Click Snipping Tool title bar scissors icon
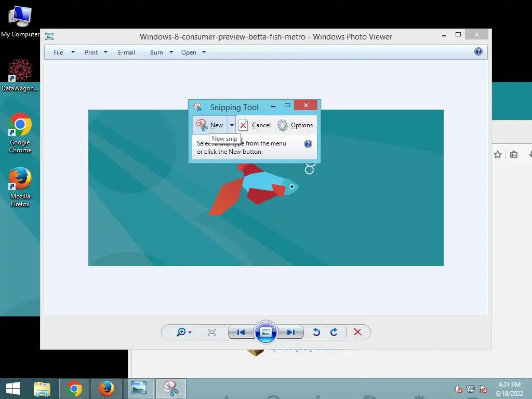This screenshot has width=532, height=399. pyautogui.click(x=198, y=107)
